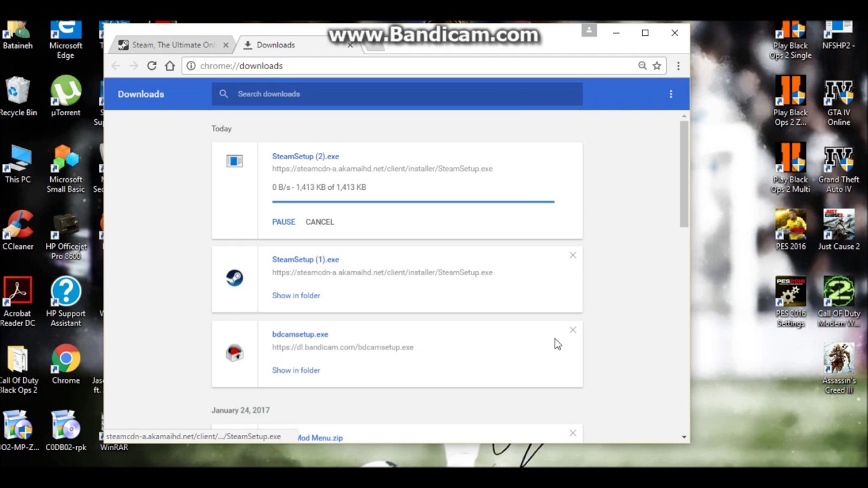Select the PES 2016 Settings icon
868x488 pixels.
(791, 302)
